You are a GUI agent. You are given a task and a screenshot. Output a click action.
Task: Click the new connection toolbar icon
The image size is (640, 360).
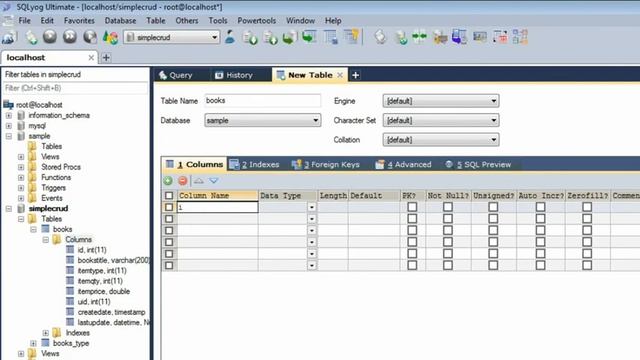[9, 37]
